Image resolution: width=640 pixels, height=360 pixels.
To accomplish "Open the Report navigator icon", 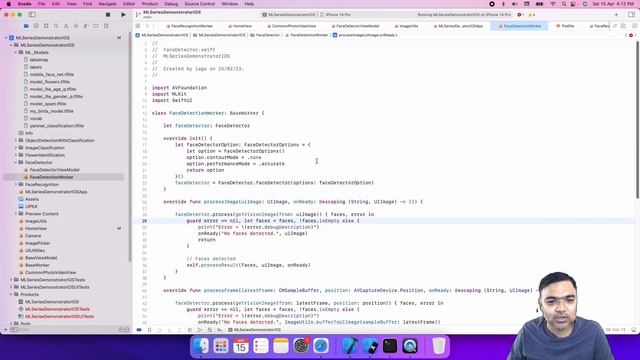I will (106, 26).
